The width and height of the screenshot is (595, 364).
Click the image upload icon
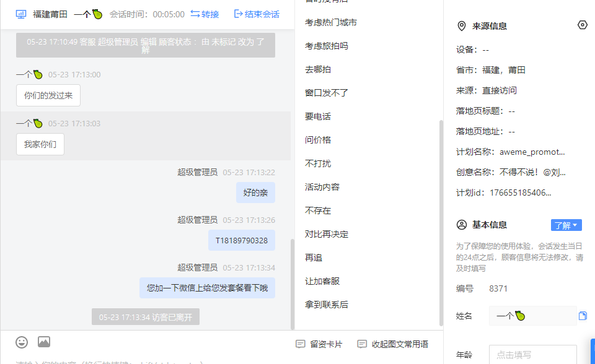(44, 342)
